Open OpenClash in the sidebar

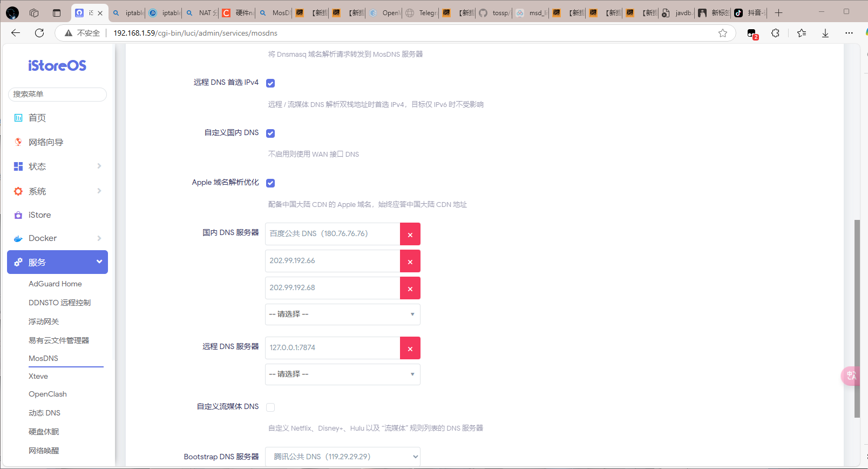click(48, 394)
